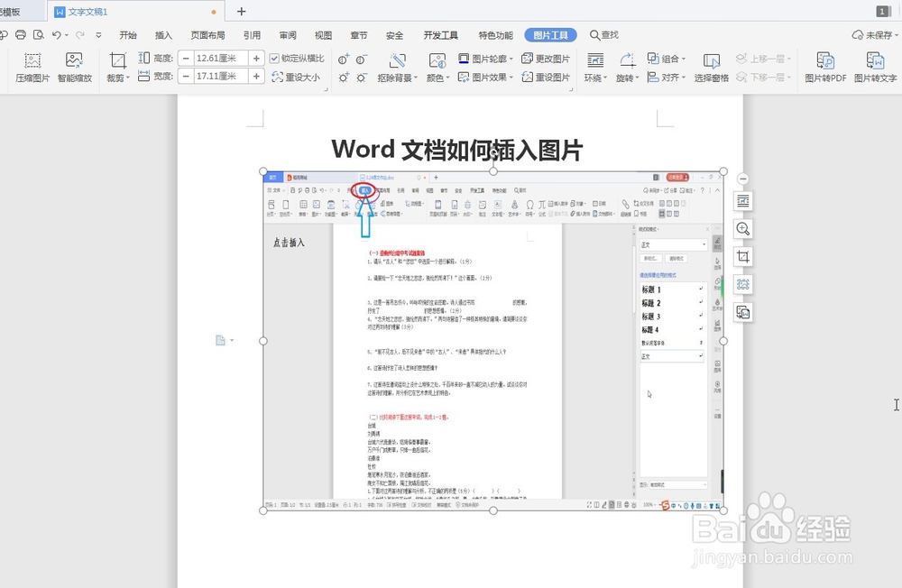
Task: Open the 页面布局 (Page Layout) tab
Action: (x=208, y=34)
